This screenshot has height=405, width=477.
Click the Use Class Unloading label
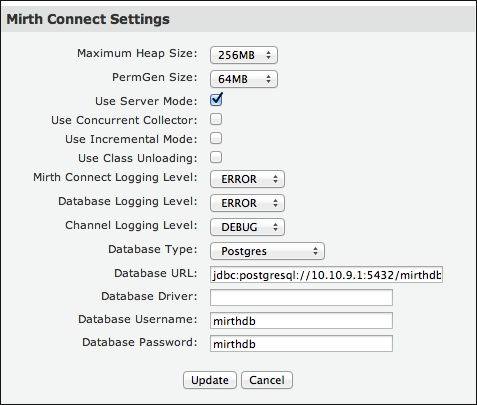[x=138, y=158]
